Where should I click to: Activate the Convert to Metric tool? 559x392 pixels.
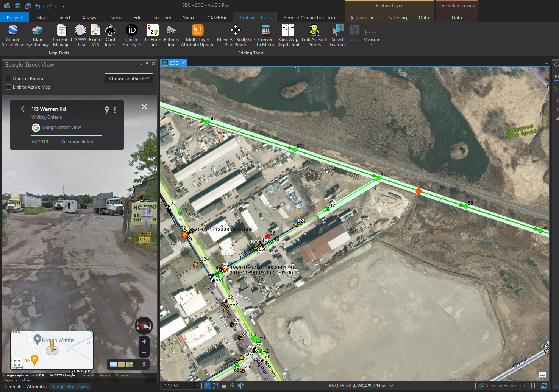pos(265,36)
